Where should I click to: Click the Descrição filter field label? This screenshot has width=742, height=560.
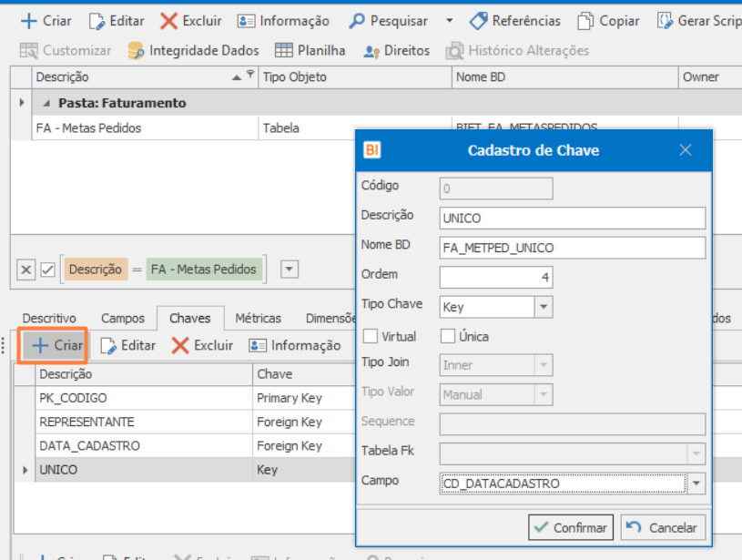click(x=96, y=270)
